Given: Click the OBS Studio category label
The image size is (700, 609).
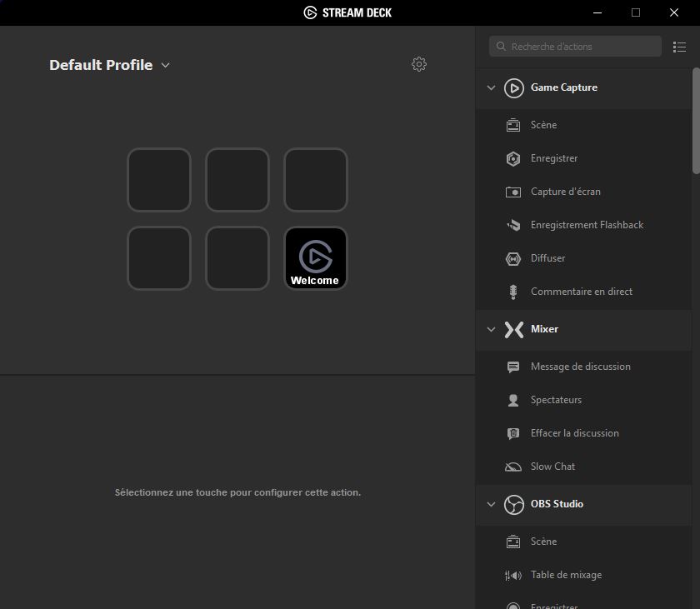Looking at the screenshot, I should pyautogui.click(x=557, y=504).
